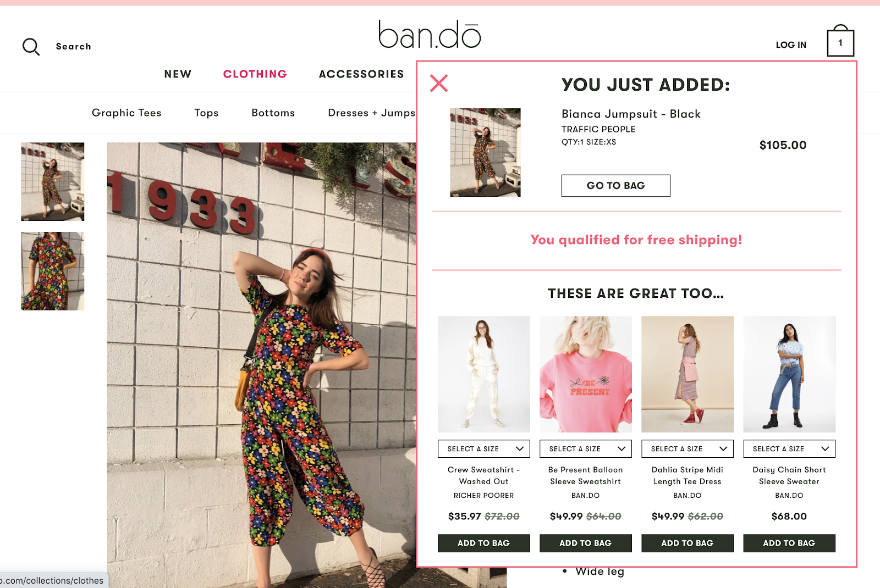The width and height of the screenshot is (880, 588).
Task: Click the Bianca Jumpsuit image in popup
Action: coord(485,152)
